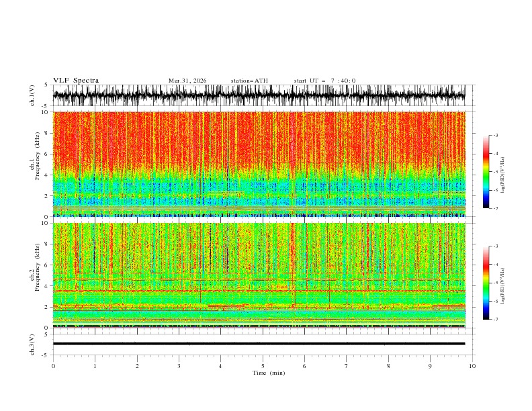
Task: Click the "-5" tick on ch.1(V) axis
Action: [45, 106]
